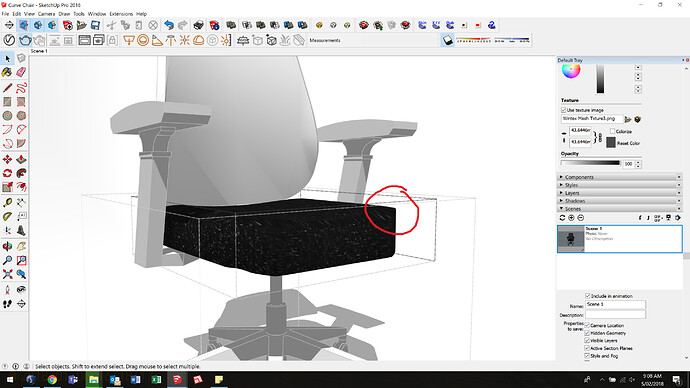This screenshot has width=690, height=388.
Task: Click the Save floppy disk icon
Action: click(x=95, y=25)
